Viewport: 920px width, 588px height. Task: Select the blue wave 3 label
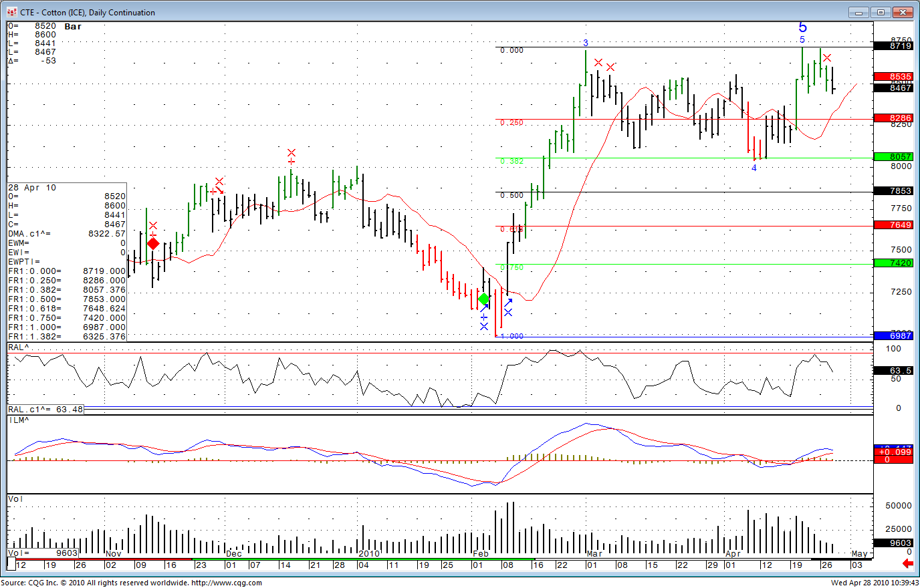point(586,43)
